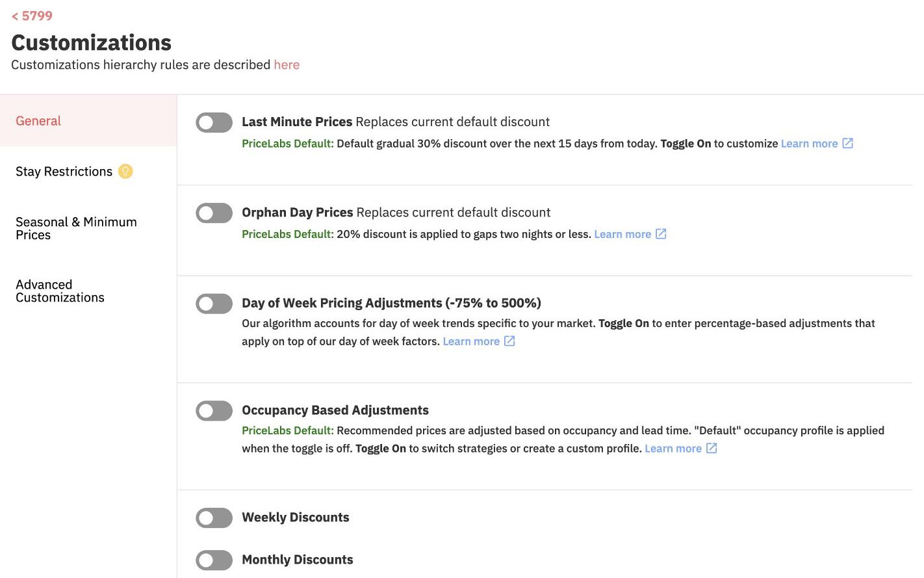The image size is (924, 578).
Task: Open hierarchy rules 'here' link
Action: [x=287, y=64]
